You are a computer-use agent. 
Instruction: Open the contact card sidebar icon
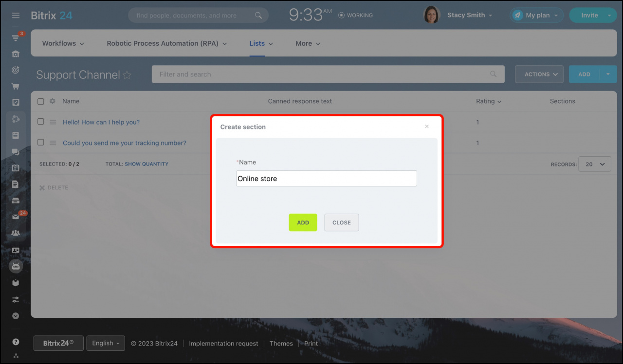tap(16, 250)
